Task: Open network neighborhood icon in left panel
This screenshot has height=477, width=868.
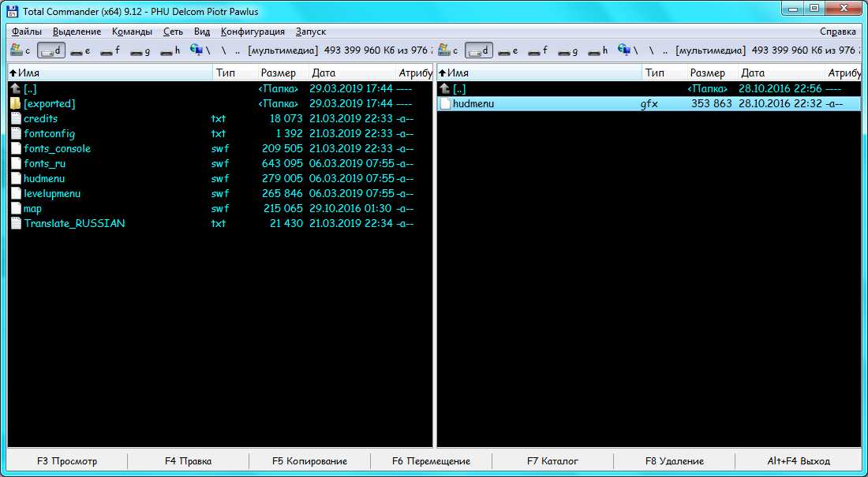Action: 196,50
